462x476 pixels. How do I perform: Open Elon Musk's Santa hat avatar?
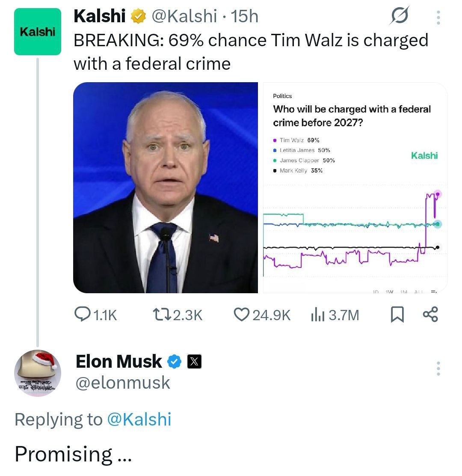(38, 373)
